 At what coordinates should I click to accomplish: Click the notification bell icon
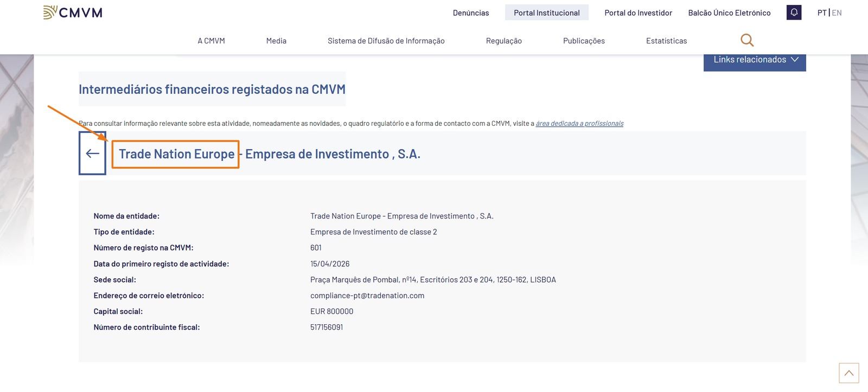[x=794, y=12]
